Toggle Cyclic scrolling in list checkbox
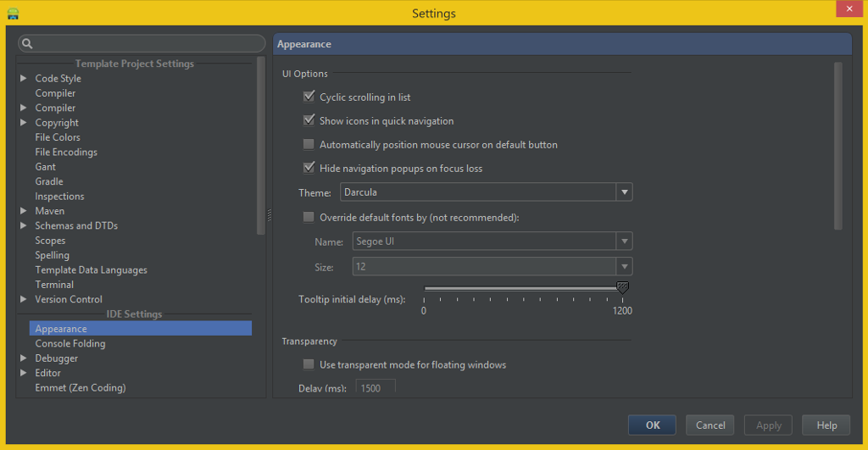The height and width of the screenshot is (450, 868). pyautogui.click(x=309, y=97)
